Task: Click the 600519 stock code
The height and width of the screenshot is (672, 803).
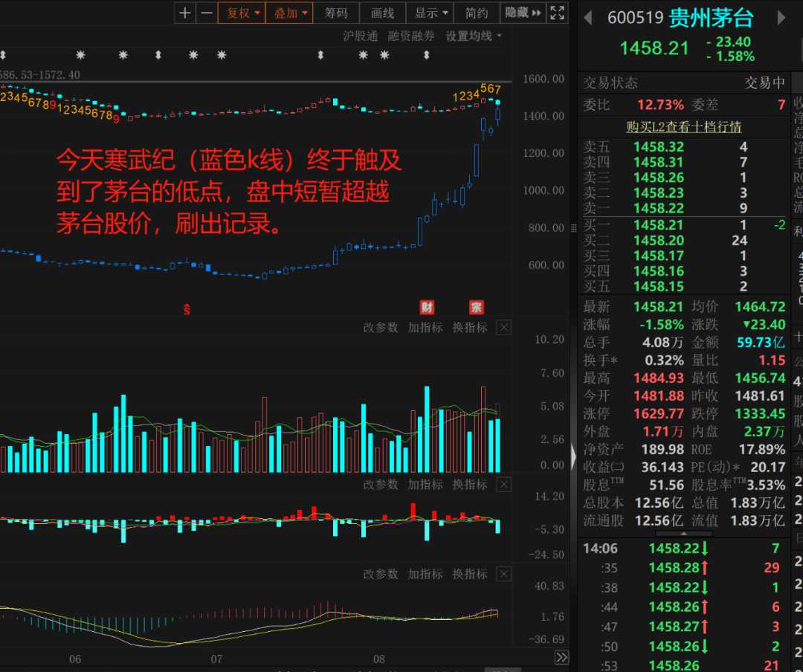Action: (x=635, y=18)
